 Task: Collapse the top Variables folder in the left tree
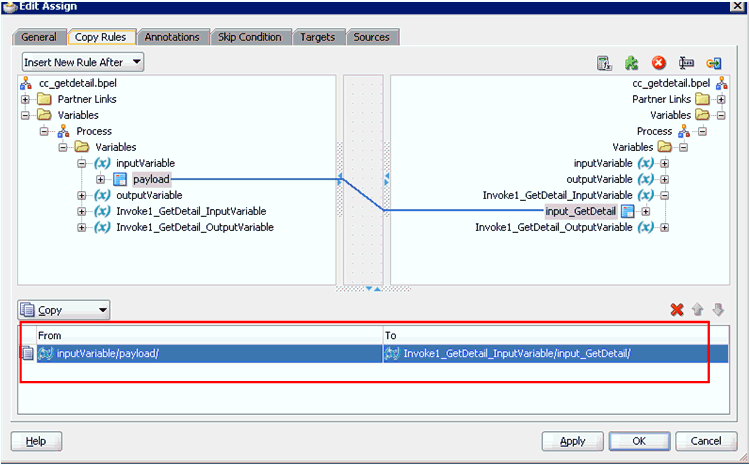click(x=25, y=115)
